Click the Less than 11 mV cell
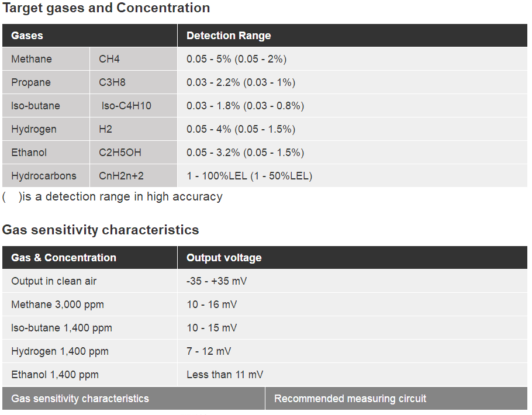This screenshot has height=415, width=532. tap(224, 375)
